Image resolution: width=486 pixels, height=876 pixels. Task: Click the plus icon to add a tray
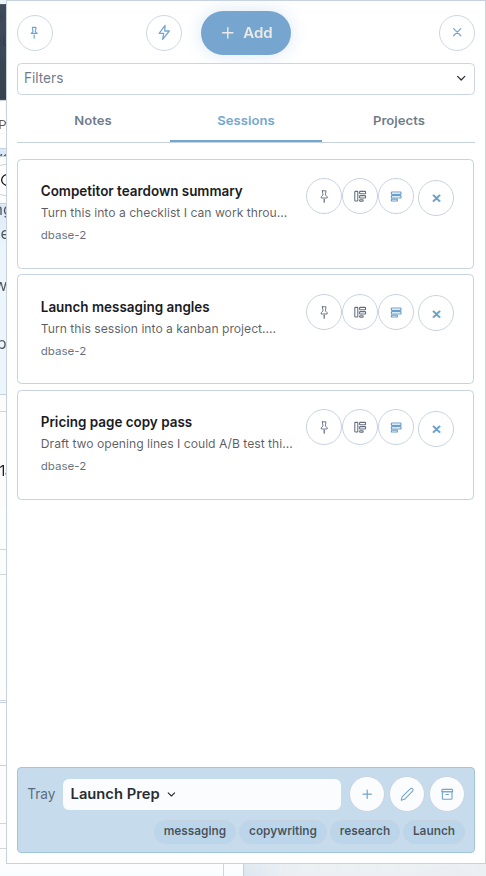pos(367,794)
